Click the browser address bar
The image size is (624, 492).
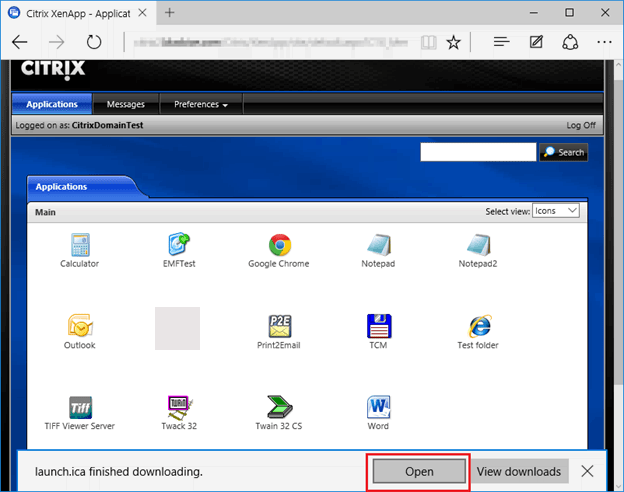pos(271,42)
